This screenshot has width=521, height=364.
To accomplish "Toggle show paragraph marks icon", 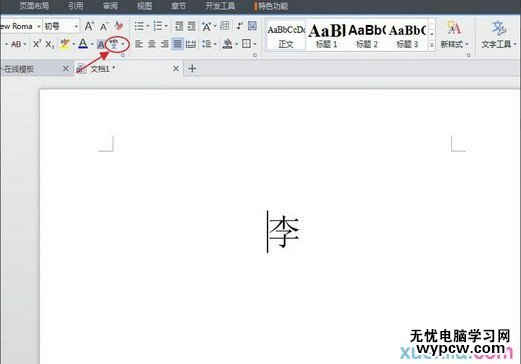I will (x=240, y=26).
